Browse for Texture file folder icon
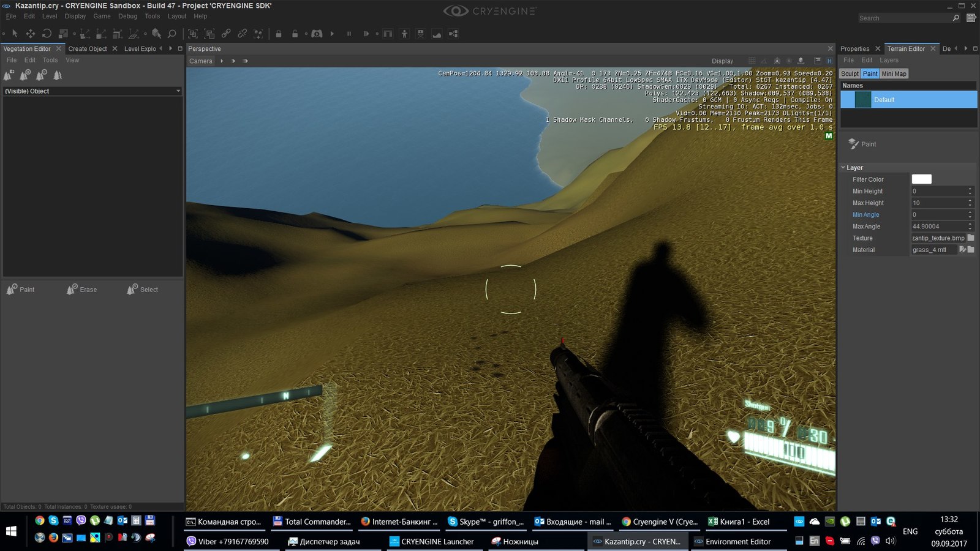Viewport: 980px width, 551px height. pyautogui.click(x=971, y=238)
